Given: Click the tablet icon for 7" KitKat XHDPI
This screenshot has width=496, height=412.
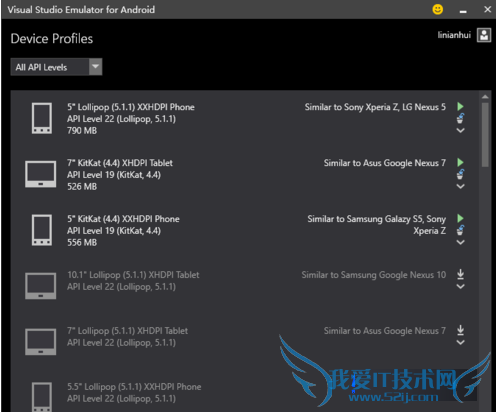Looking at the screenshot, I should [x=41, y=174].
